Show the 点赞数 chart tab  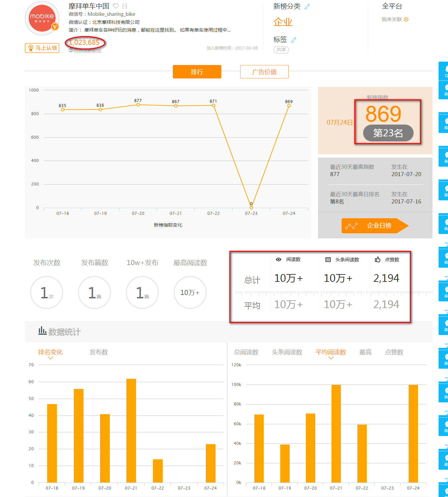pos(394,352)
